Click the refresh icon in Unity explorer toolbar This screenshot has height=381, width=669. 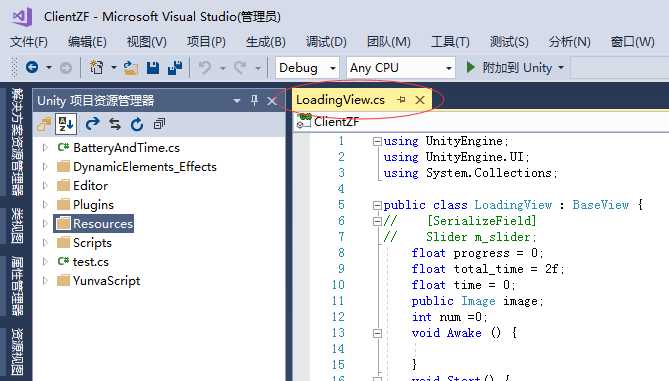tap(137, 124)
